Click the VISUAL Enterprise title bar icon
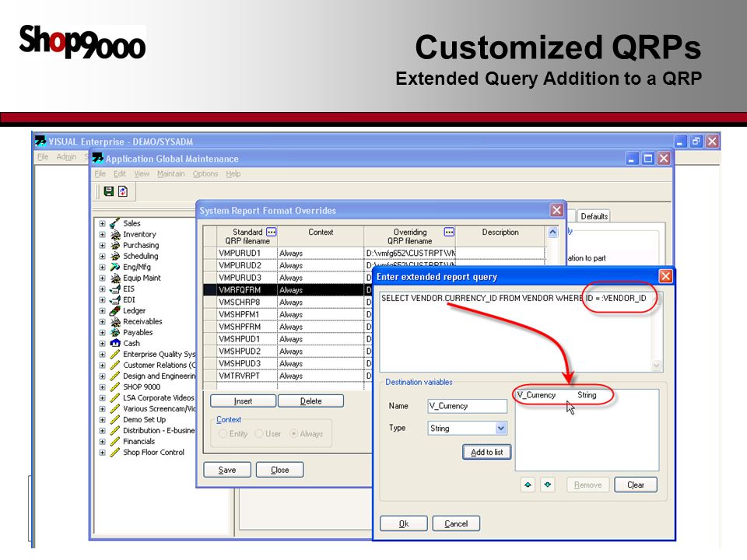The height and width of the screenshot is (560, 747). click(x=41, y=142)
